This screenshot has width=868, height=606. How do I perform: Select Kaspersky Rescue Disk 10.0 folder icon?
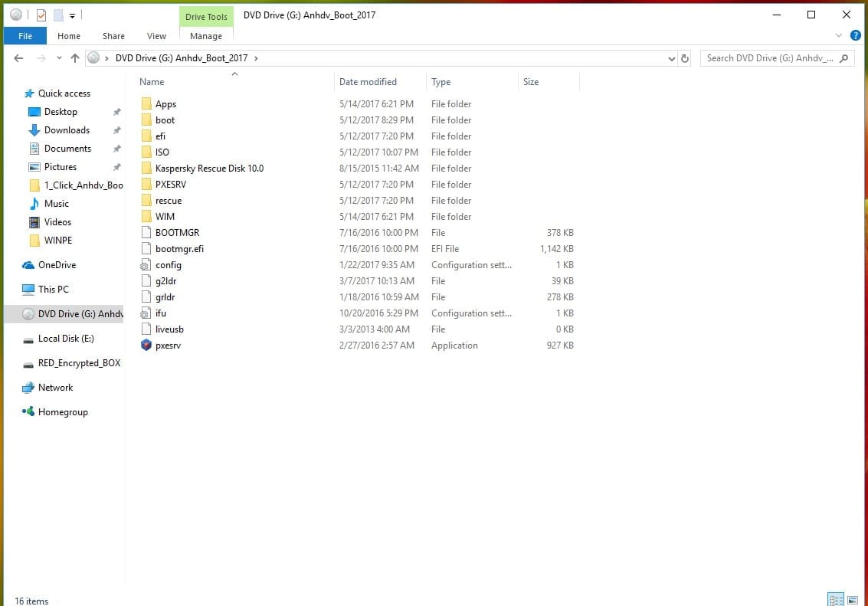tap(146, 168)
